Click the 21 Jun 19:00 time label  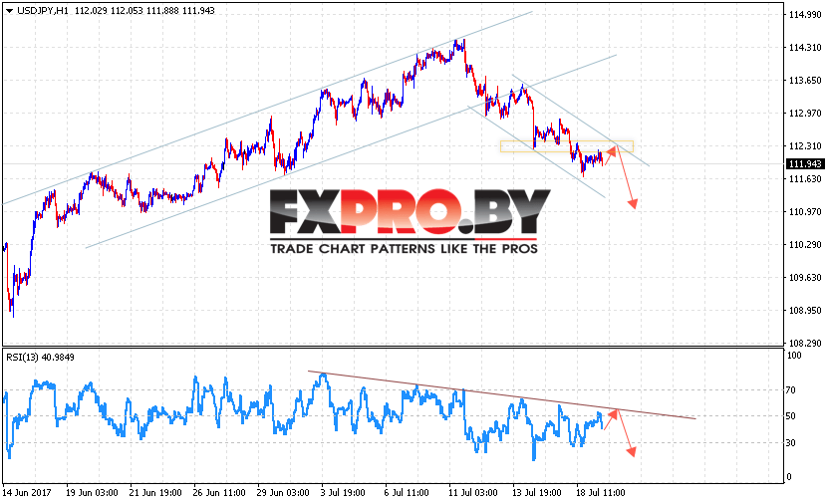(155, 492)
